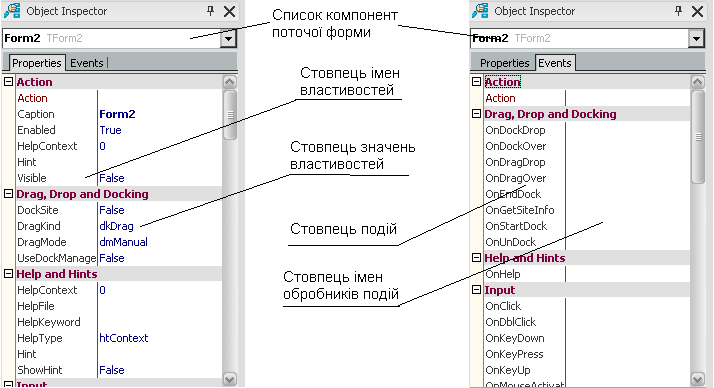Select the OnClick event
The image size is (714, 388).
[x=503, y=306]
